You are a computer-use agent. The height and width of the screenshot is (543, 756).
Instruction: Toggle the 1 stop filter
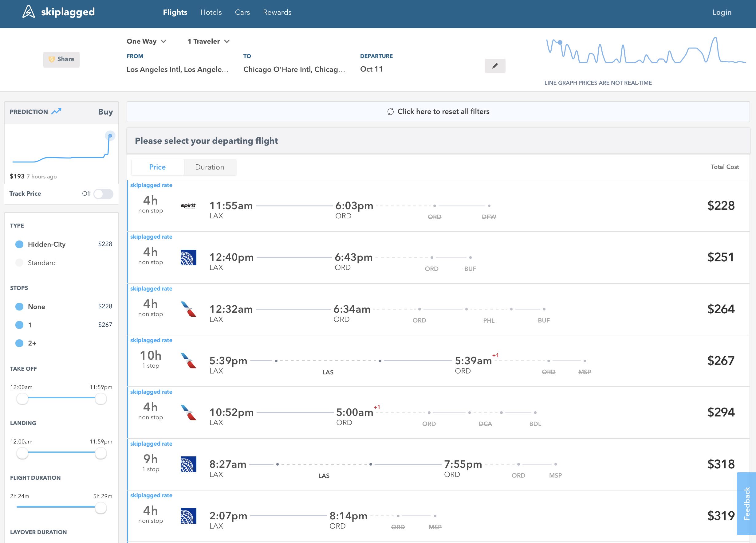[x=19, y=325]
